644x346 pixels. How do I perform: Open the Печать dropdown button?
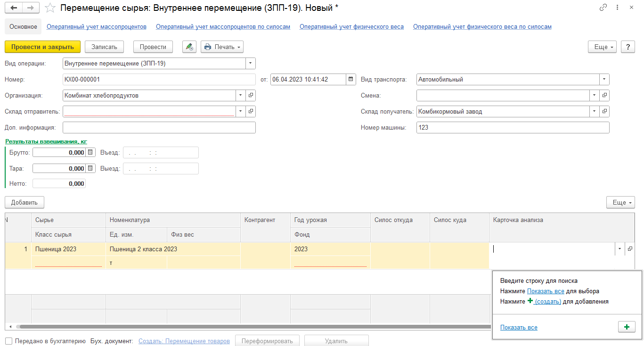coord(222,47)
